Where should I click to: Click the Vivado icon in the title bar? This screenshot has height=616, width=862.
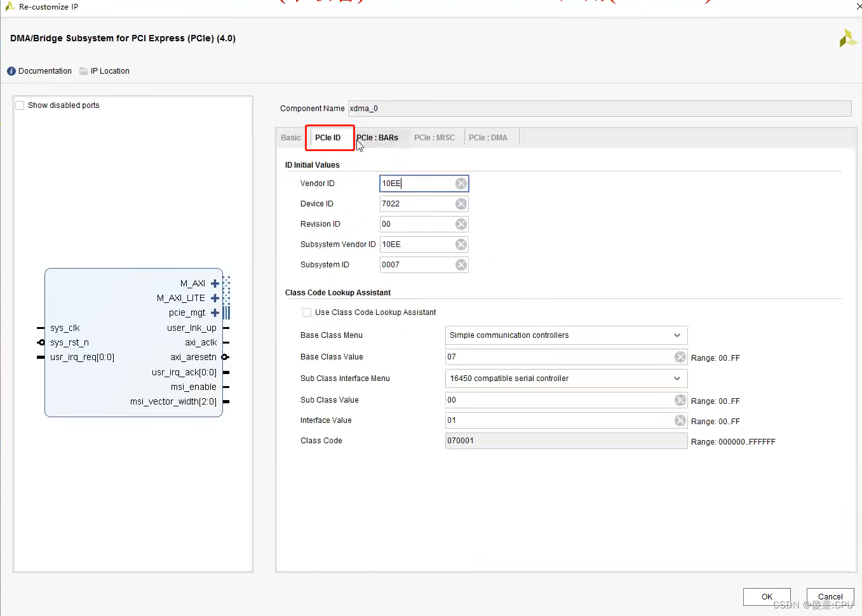click(x=10, y=6)
